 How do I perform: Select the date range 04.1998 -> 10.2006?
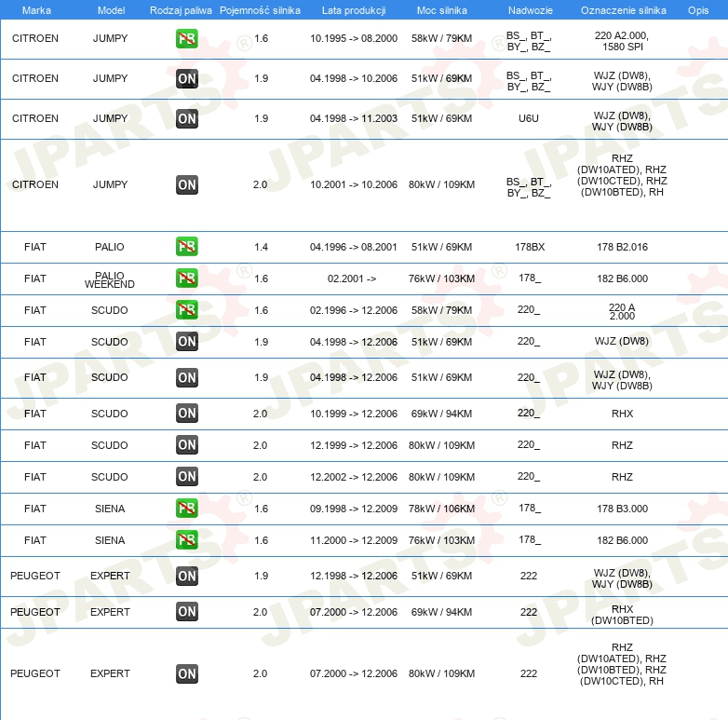[x=354, y=78]
